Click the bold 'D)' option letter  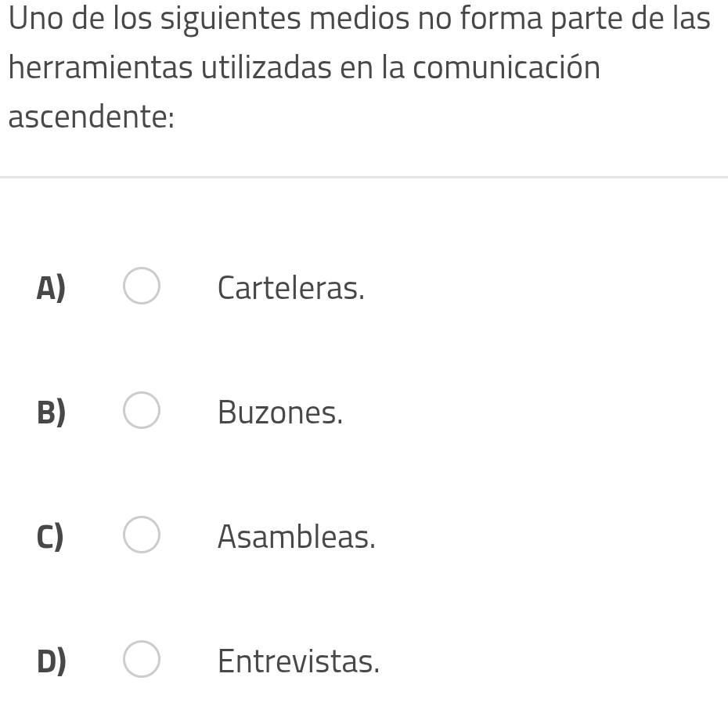52,661
